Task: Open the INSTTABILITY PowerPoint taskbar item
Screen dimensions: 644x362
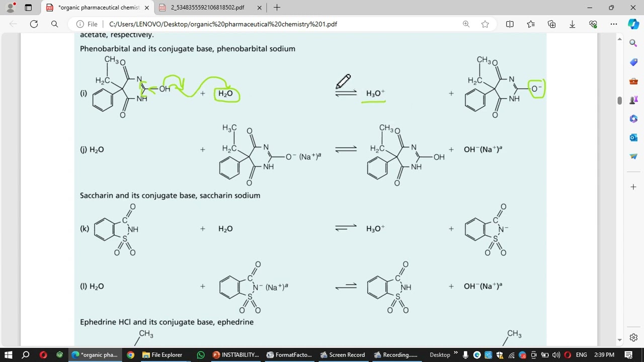Action: tap(236, 354)
